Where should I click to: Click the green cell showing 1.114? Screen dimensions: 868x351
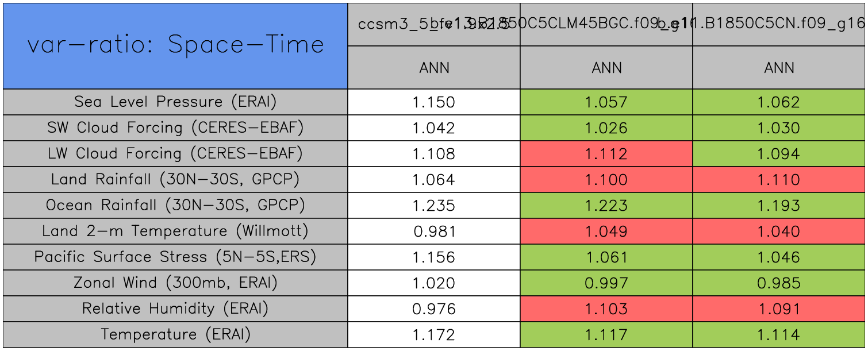[x=779, y=335]
